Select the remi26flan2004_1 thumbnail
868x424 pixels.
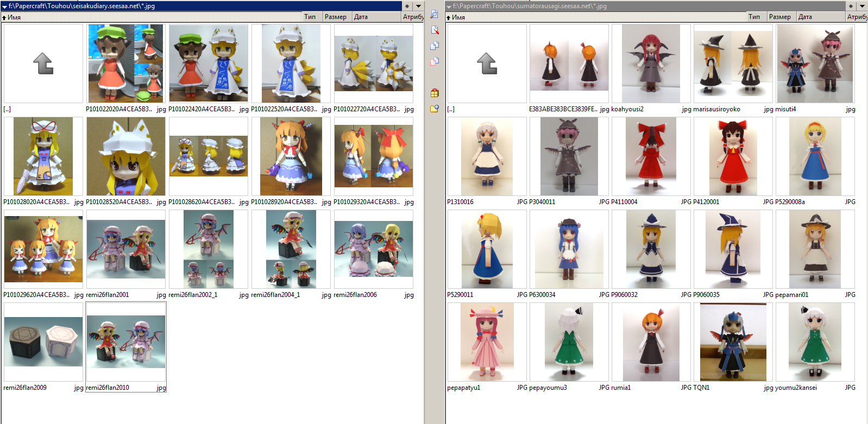pos(291,249)
